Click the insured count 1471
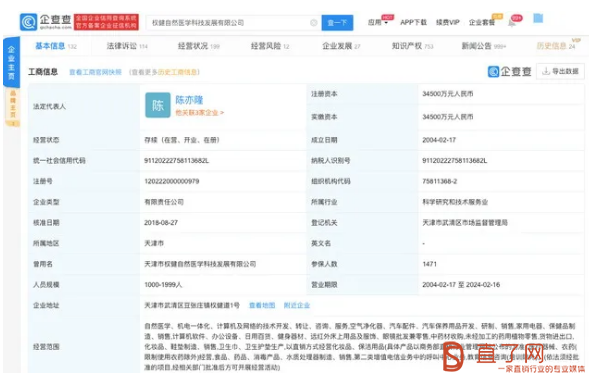589x378 pixels. (429, 264)
